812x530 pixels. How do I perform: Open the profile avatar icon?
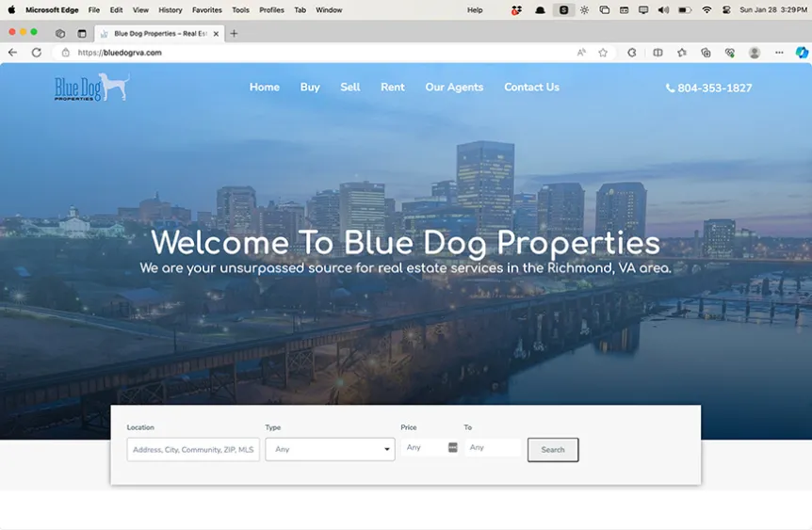point(755,53)
